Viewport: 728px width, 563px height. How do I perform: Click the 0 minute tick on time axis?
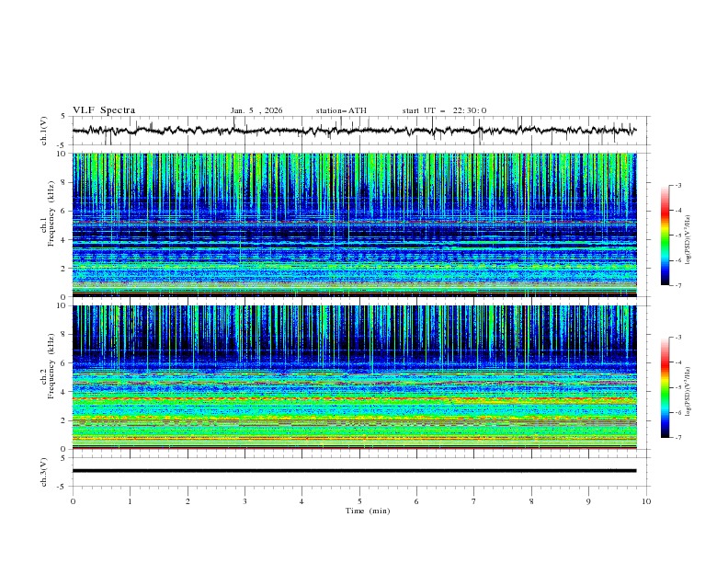73,501
